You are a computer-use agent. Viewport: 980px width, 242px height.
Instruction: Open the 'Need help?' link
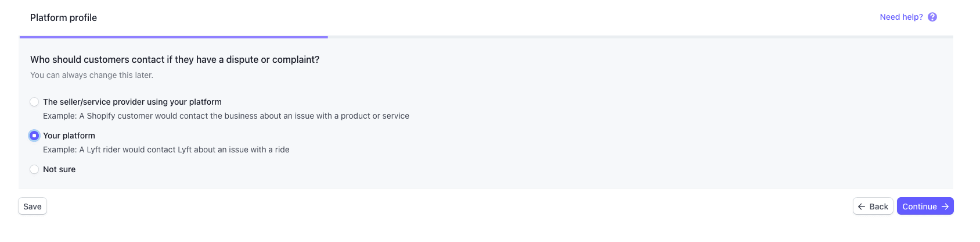pyautogui.click(x=901, y=17)
